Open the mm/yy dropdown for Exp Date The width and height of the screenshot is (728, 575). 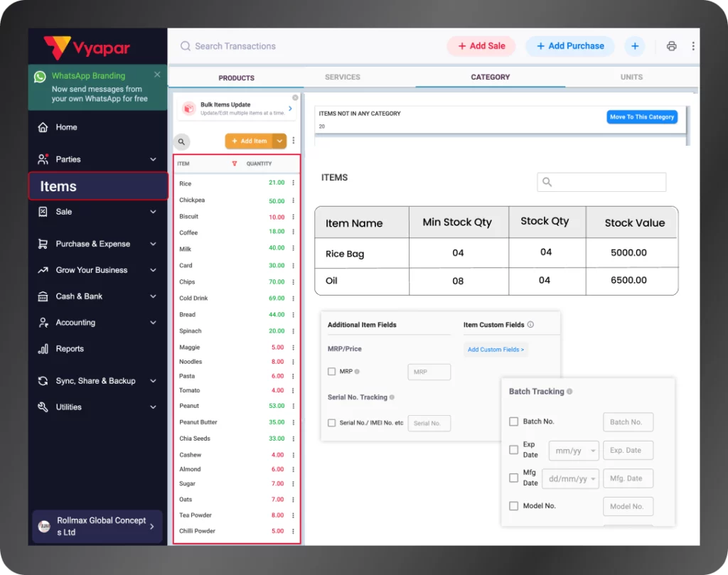point(574,450)
